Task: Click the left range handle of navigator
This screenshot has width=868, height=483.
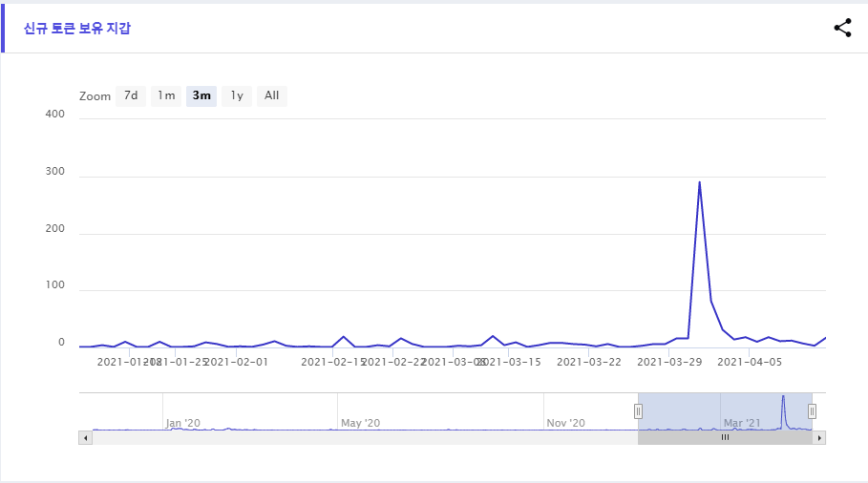Action: 638,411
